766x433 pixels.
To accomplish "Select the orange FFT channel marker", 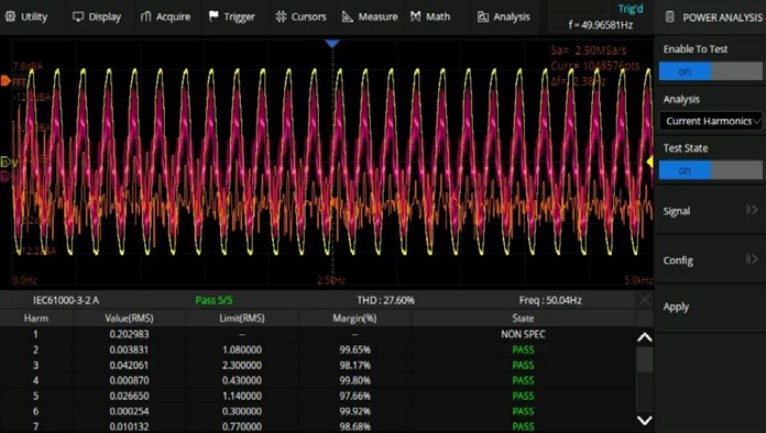I will pos(5,81).
